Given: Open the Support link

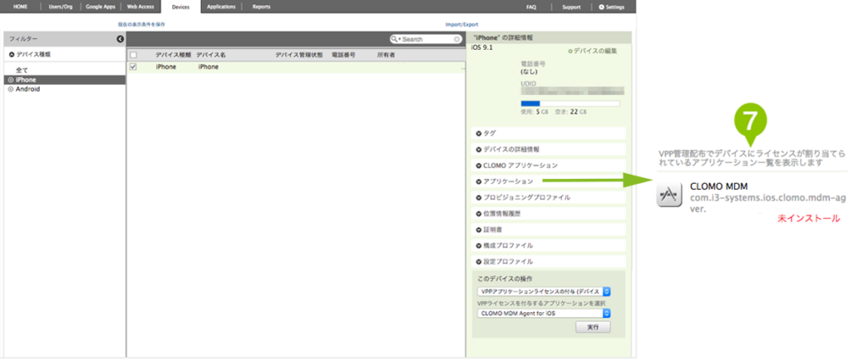Looking at the screenshot, I should tap(571, 7).
